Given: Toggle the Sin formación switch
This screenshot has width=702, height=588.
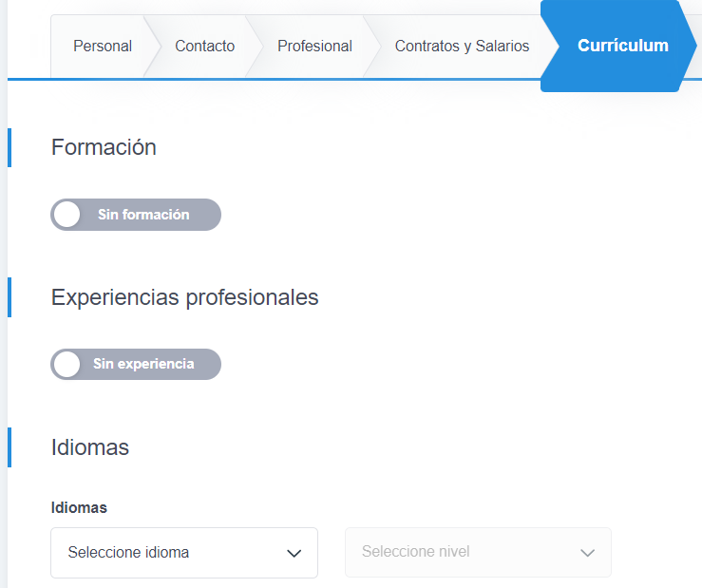Looking at the screenshot, I should (136, 215).
